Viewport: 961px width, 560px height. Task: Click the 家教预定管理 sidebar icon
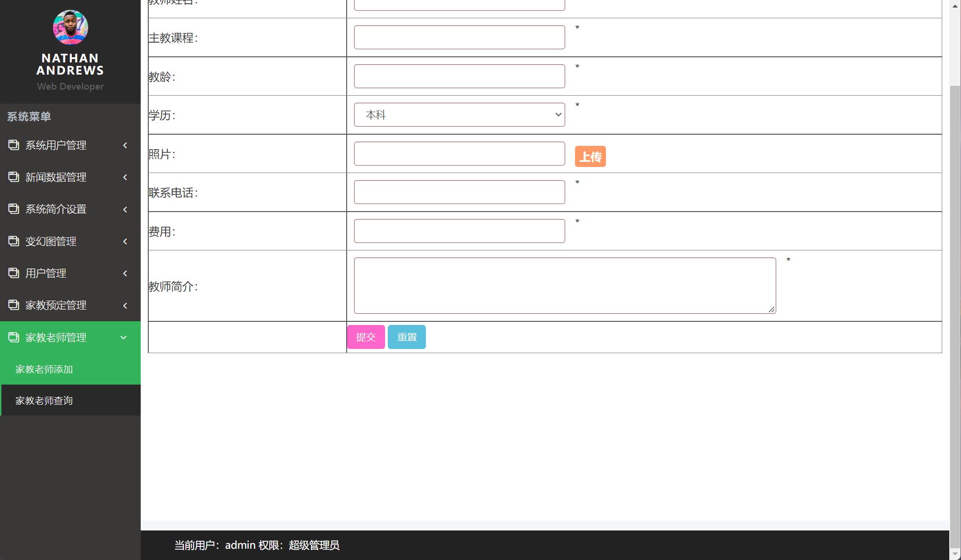tap(14, 305)
